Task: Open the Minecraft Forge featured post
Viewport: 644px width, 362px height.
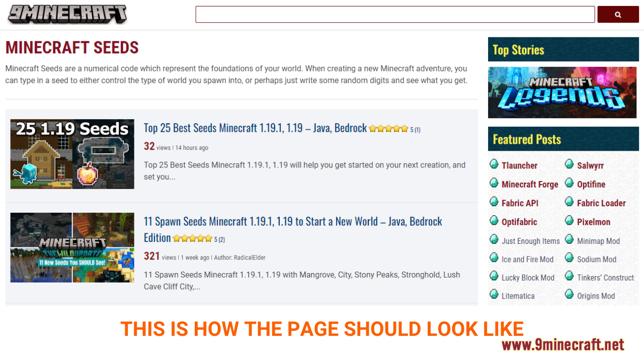Action: pos(530,185)
